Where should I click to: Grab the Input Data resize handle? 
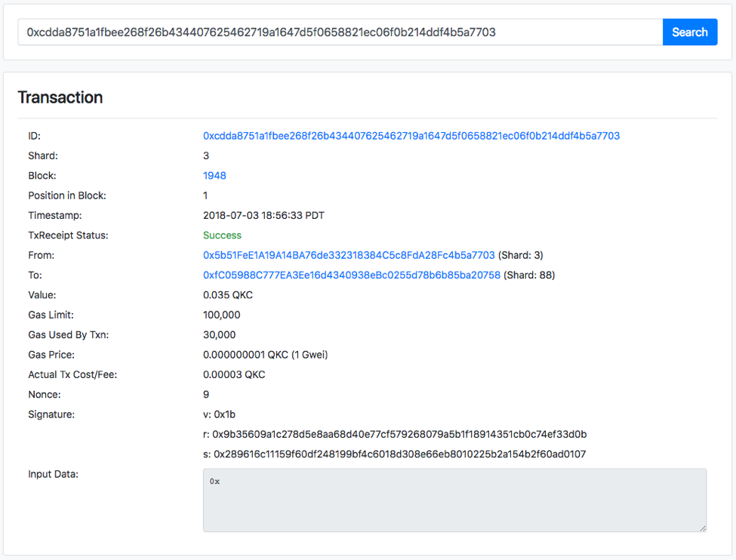click(x=703, y=528)
